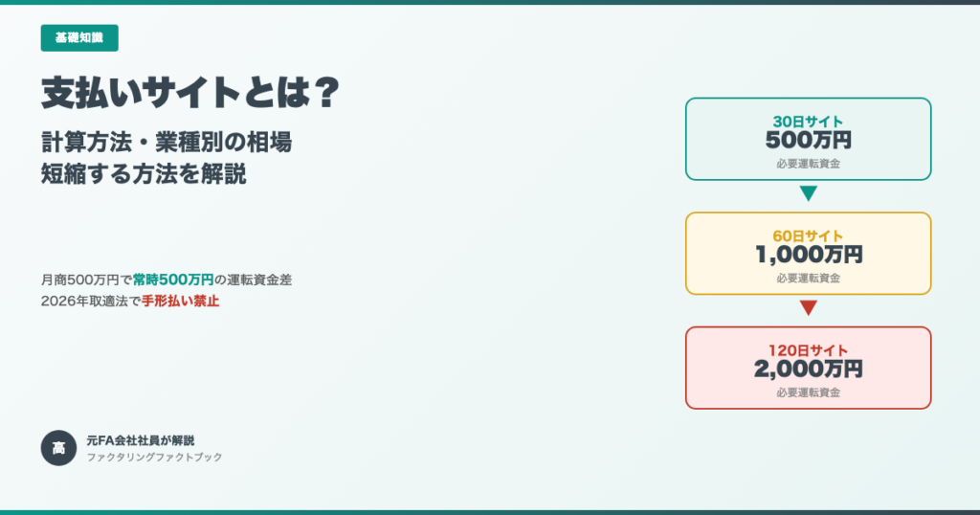The width and height of the screenshot is (980, 515).
Task: Open the ファクタリングファクトブック site name
Action: coord(154,458)
